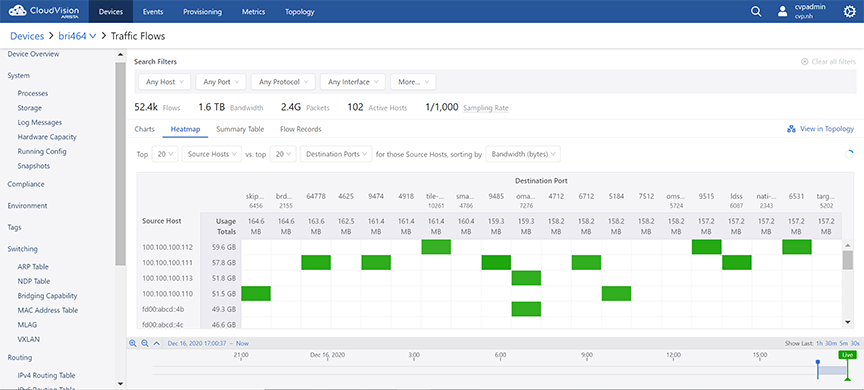Open Device Overview in sidebar
Image resolution: width=864 pixels, height=390 pixels.
click(x=34, y=54)
